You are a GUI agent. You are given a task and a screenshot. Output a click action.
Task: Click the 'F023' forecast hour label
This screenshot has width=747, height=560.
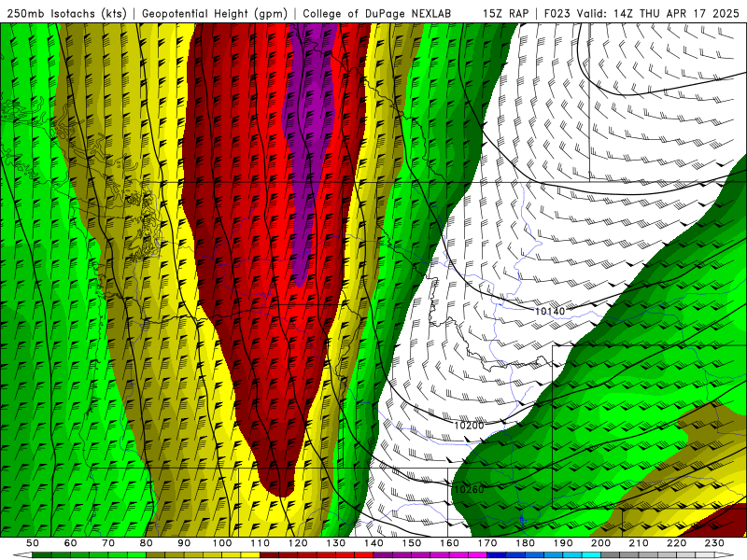pos(557,13)
